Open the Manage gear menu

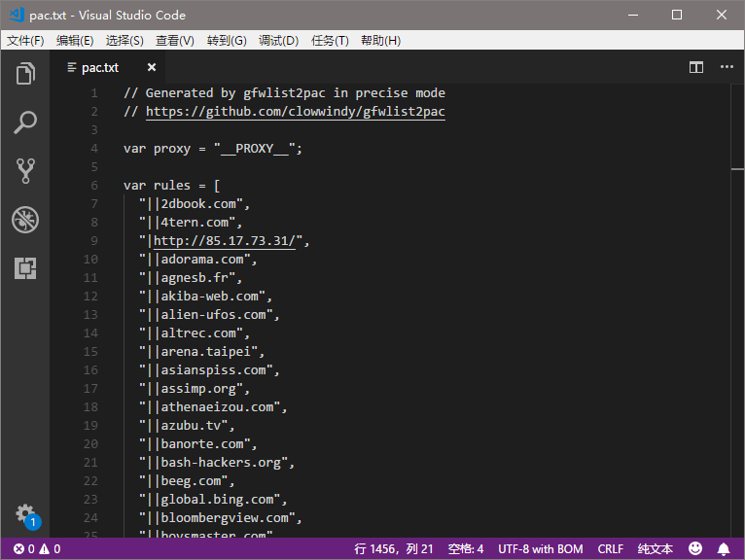point(26,516)
